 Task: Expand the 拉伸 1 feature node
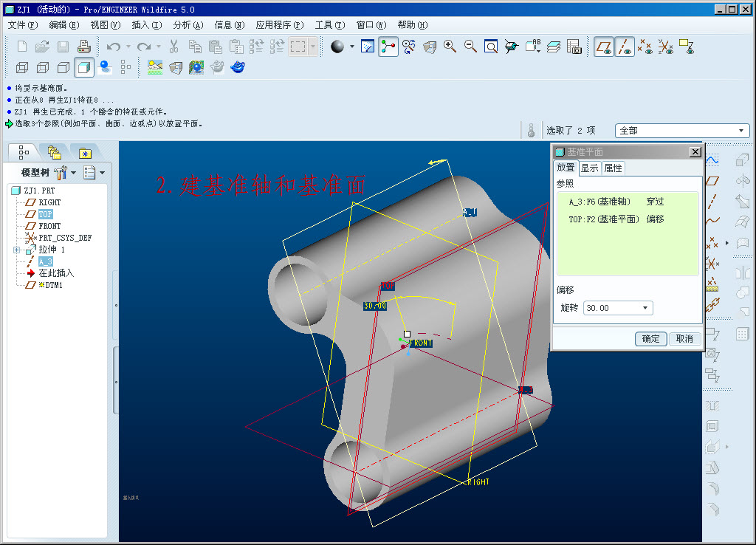pos(16,250)
